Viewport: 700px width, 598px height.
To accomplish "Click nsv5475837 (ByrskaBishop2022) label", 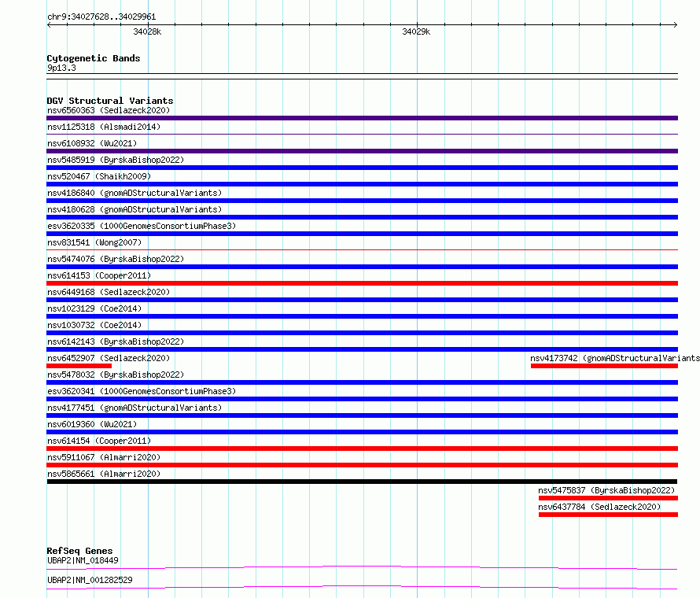I will (606, 490).
